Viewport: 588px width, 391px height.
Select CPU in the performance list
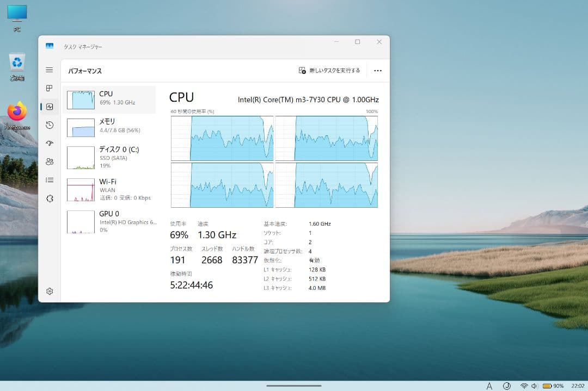pyautogui.click(x=109, y=99)
